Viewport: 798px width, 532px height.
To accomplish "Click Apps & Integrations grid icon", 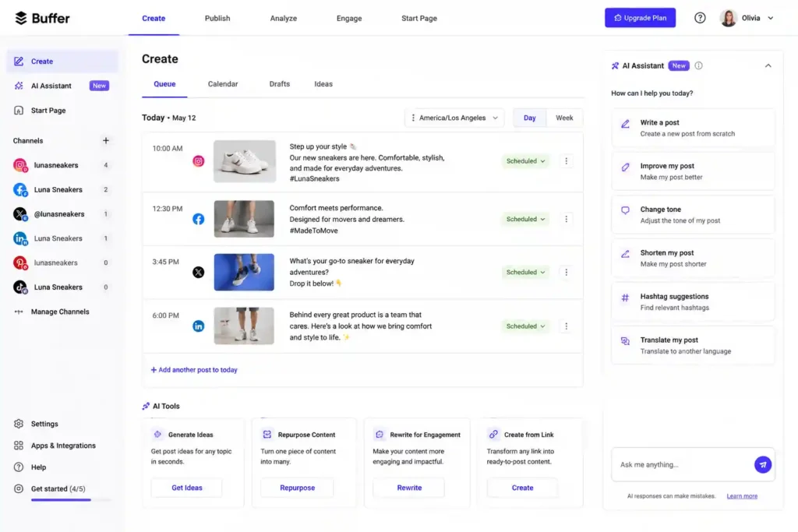I will (19, 446).
